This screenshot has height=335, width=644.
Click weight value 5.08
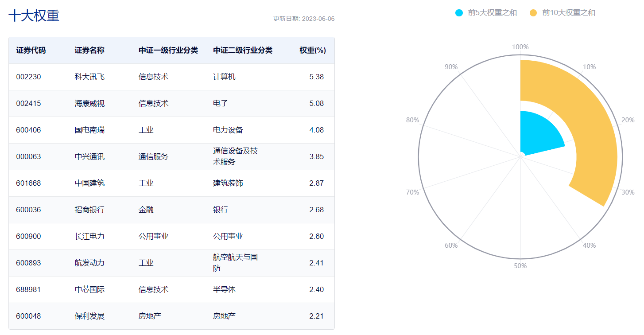(x=317, y=104)
